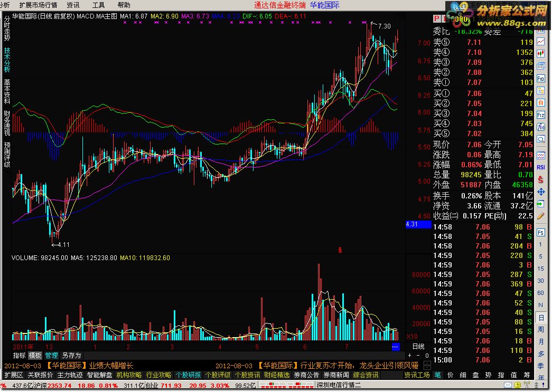This screenshot has width=552, height=392.
Task: Open the 扩展区 bottom tab
Action: (x=13, y=375)
